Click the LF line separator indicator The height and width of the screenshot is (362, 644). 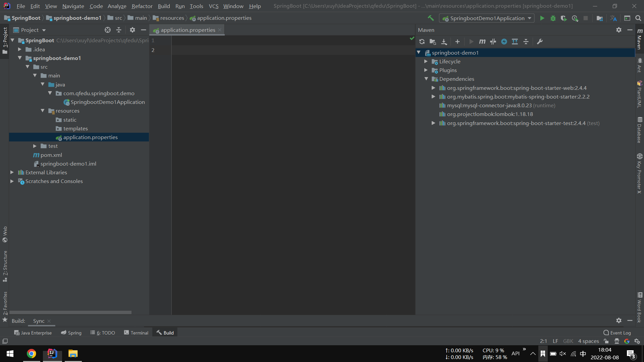tap(555, 341)
